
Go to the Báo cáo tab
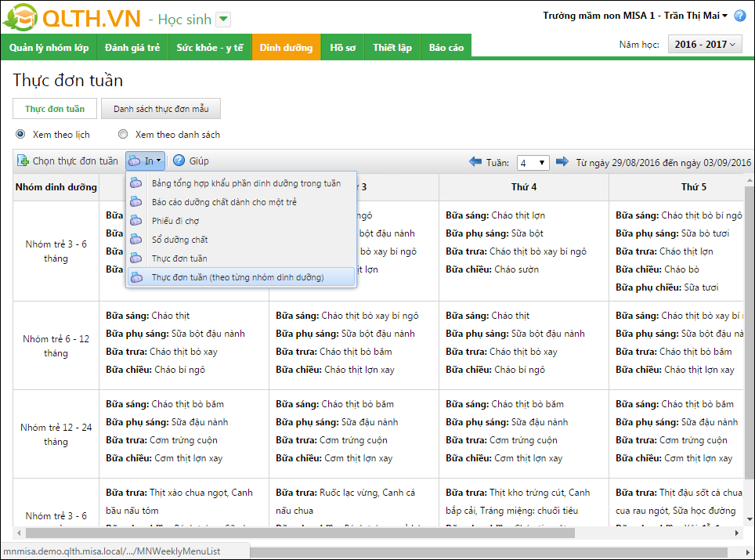[446, 48]
